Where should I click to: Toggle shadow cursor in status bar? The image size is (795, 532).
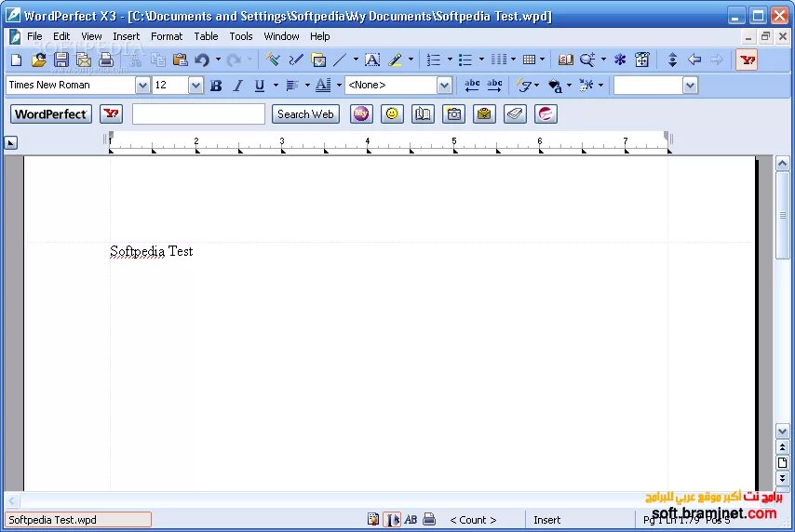[x=391, y=519]
